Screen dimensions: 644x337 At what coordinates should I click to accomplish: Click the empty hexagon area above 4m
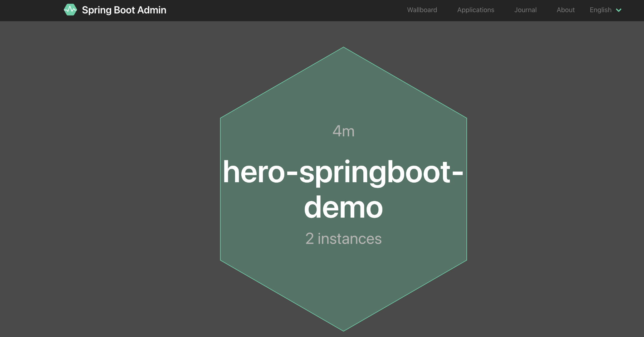click(x=343, y=90)
